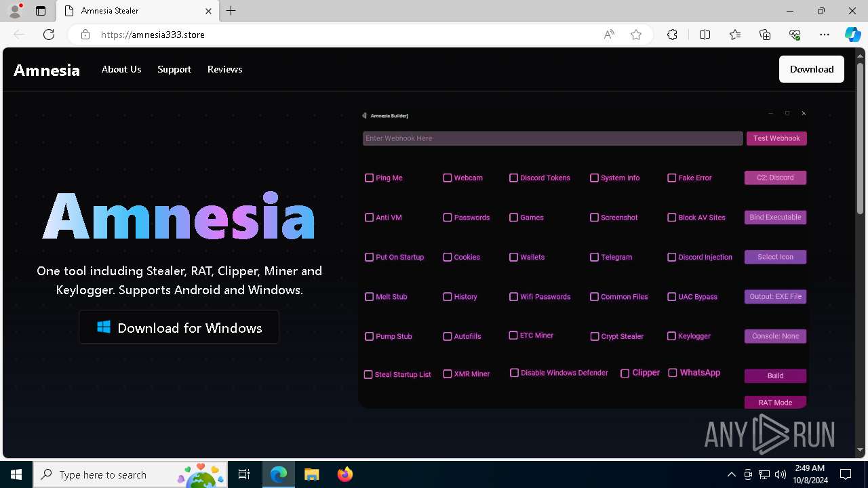Viewport: 868px width, 488px height.
Task: Open Settings and more menu
Action: pos(825,35)
